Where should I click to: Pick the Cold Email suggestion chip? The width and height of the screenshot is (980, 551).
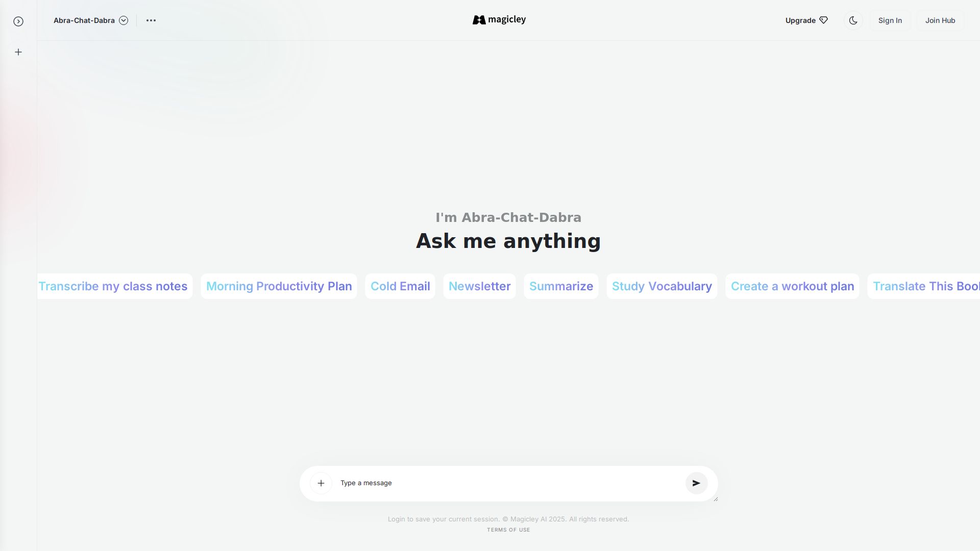[x=400, y=286]
